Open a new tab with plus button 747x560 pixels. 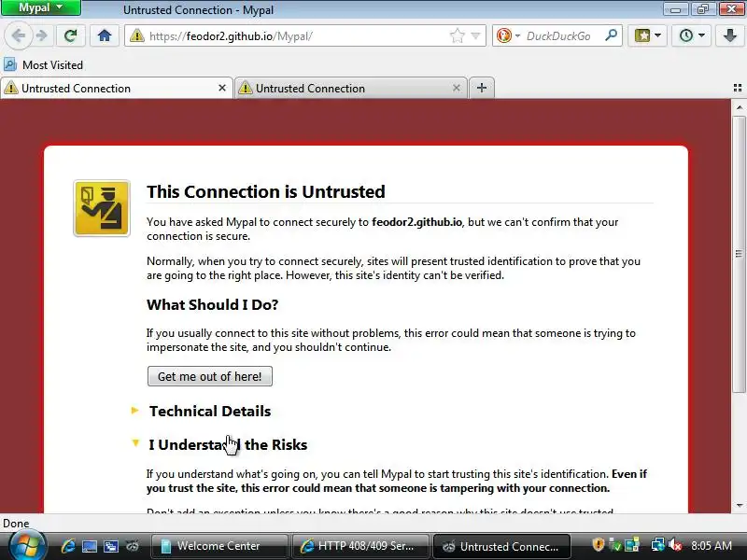[482, 88]
